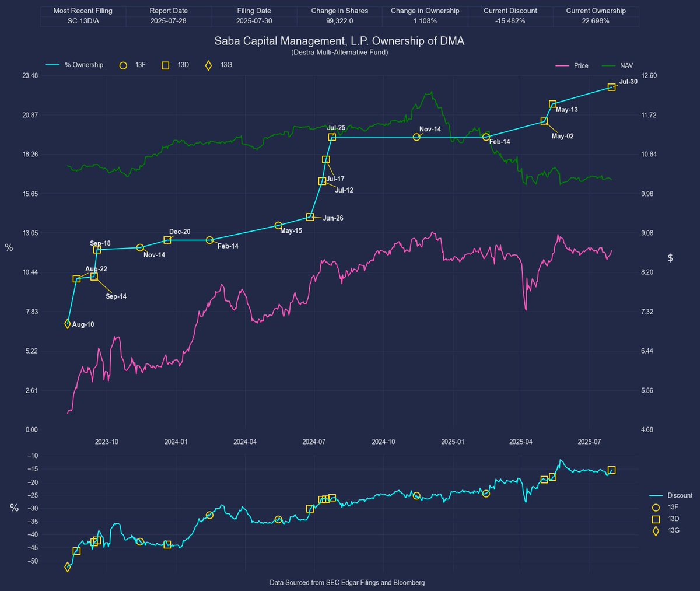
Task: Click the '2024-07' x-axis label
Action: tap(314, 442)
